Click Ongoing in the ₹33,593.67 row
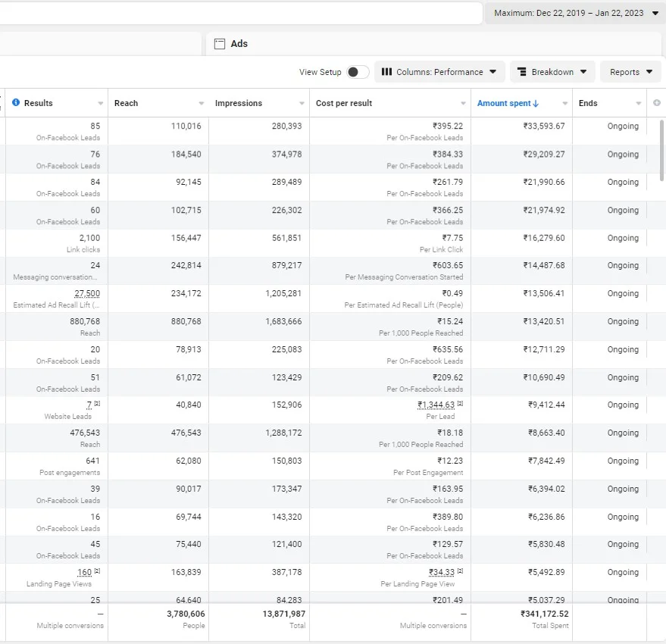 point(623,127)
